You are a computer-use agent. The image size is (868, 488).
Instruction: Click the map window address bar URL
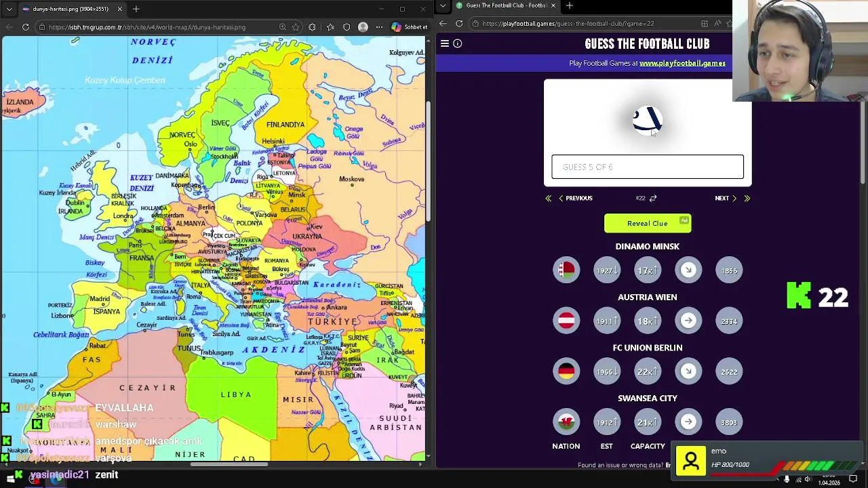147,27
